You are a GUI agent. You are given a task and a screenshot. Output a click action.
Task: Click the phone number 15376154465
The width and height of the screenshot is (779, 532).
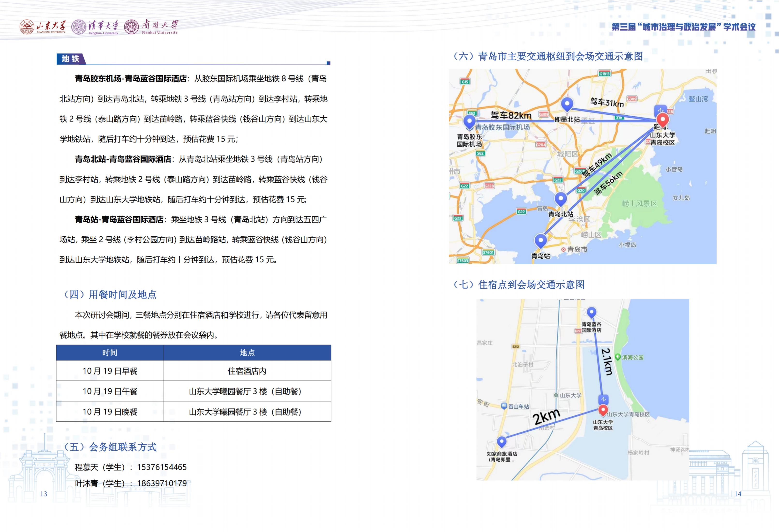(162, 467)
